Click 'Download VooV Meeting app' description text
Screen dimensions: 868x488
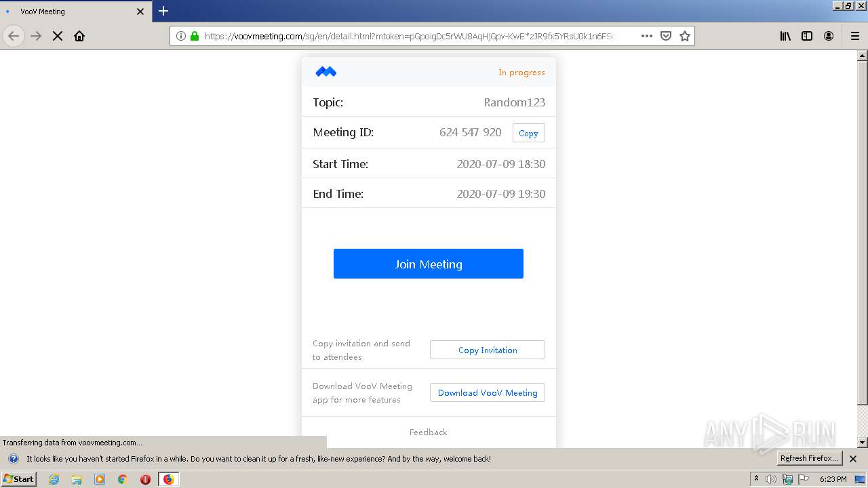point(362,393)
